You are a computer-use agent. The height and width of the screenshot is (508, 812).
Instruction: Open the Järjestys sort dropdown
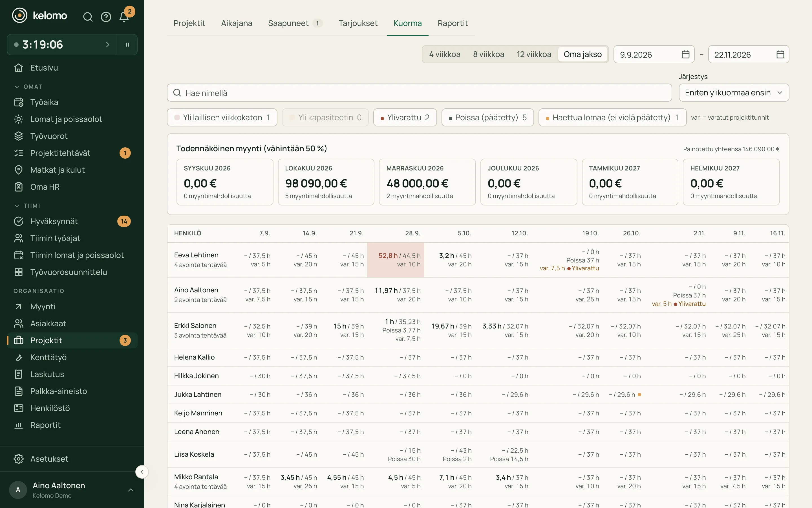(x=734, y=93)
